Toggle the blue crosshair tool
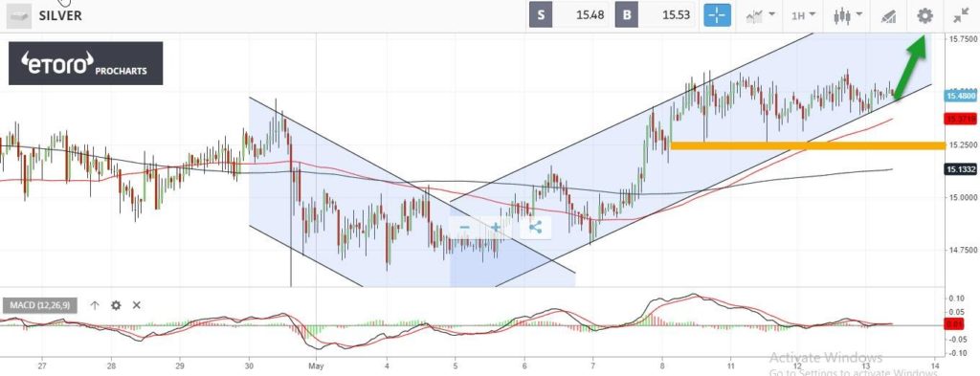Viewport: 980px width, 376px height. [x=717, y=15]
